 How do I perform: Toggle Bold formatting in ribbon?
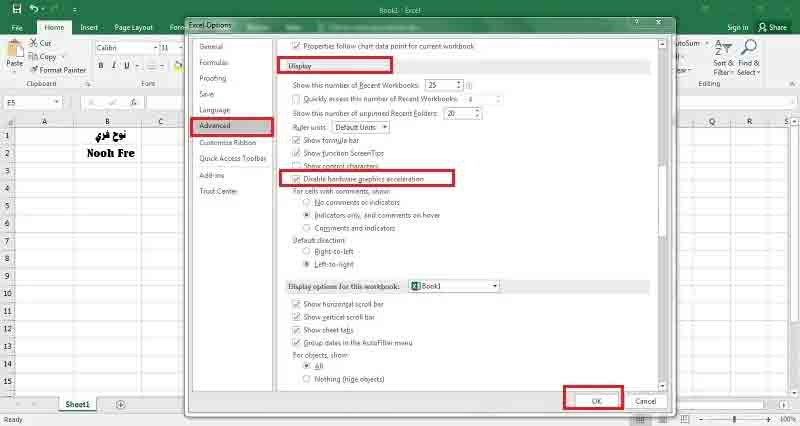point(101,66)
